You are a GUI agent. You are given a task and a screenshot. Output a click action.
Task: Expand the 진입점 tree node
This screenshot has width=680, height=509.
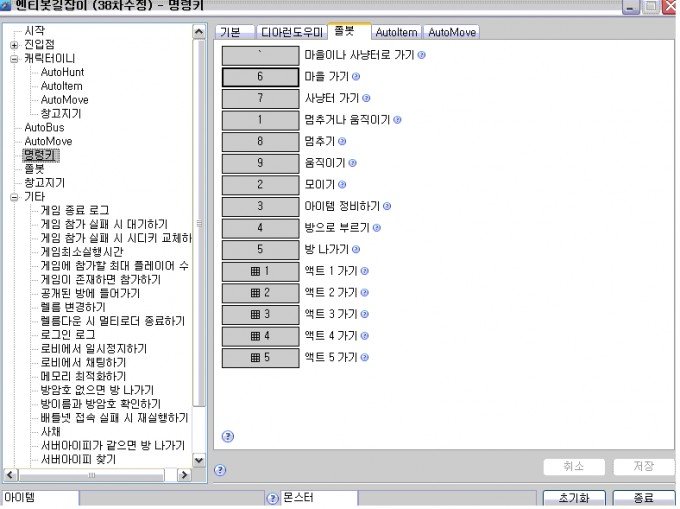point(14,45)
